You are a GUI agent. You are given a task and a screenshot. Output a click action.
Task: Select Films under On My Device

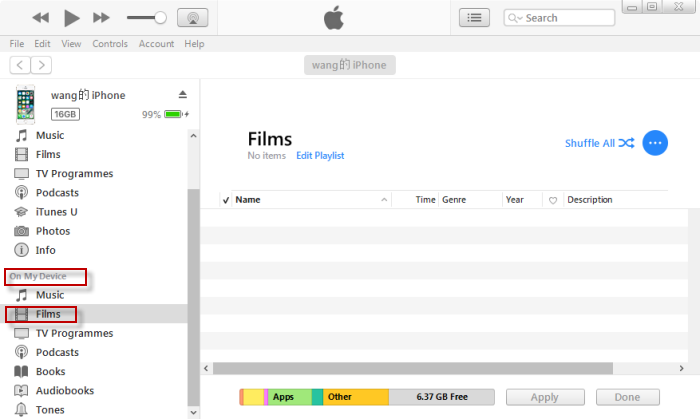(x=94, y=314)
